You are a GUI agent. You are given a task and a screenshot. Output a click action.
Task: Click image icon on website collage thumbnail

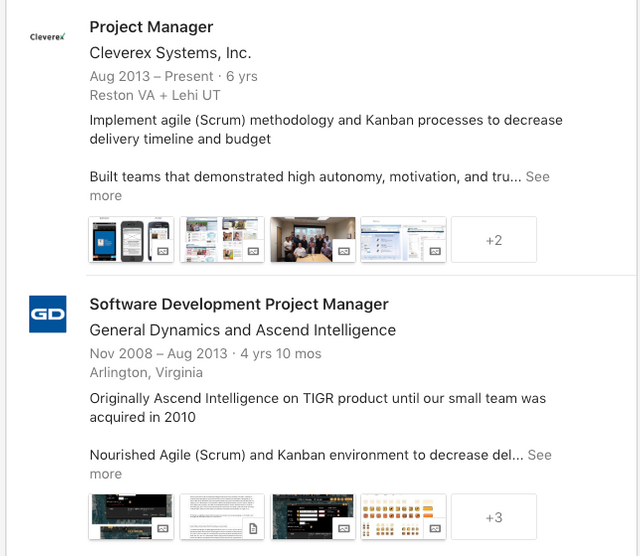(x=253, y=251)
